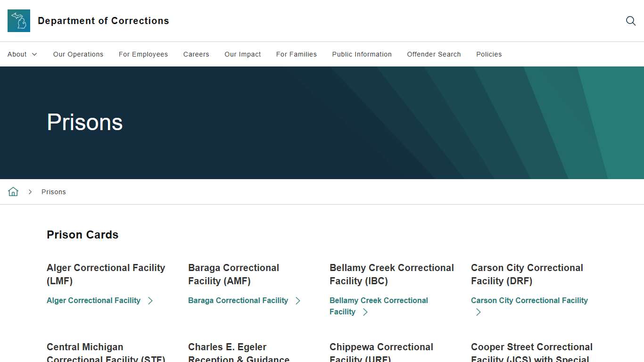This screenshot has height=362, width=644.
Task: Click the breadcrumb separator chevron
Action: click(x=30, y=192)
